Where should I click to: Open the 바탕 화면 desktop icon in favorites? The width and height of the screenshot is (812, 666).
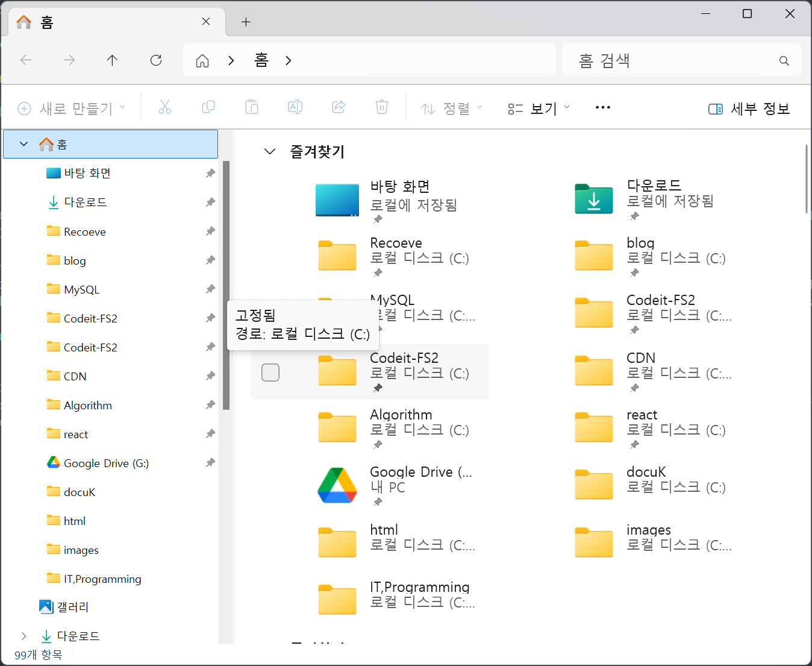coord(337,200)
